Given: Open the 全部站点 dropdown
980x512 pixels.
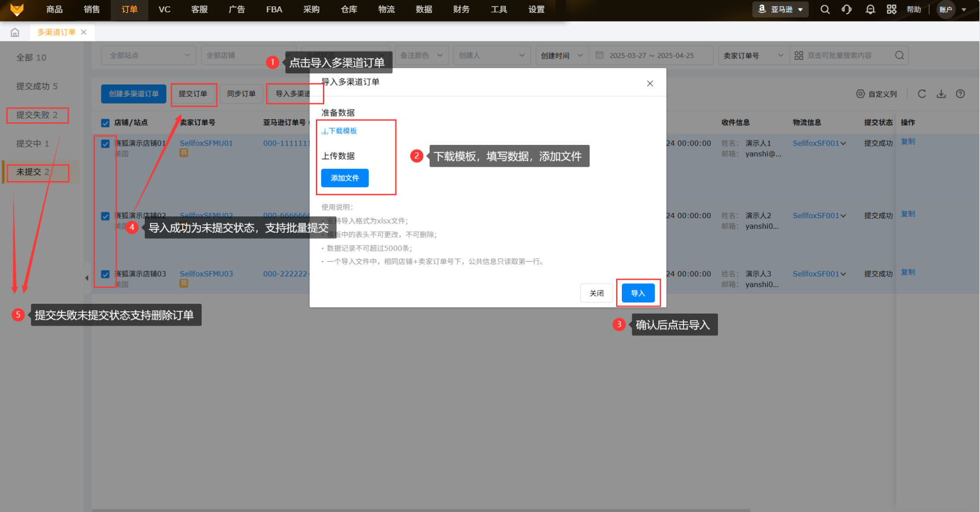Looking at the screenshot, I should click(148, 55).
